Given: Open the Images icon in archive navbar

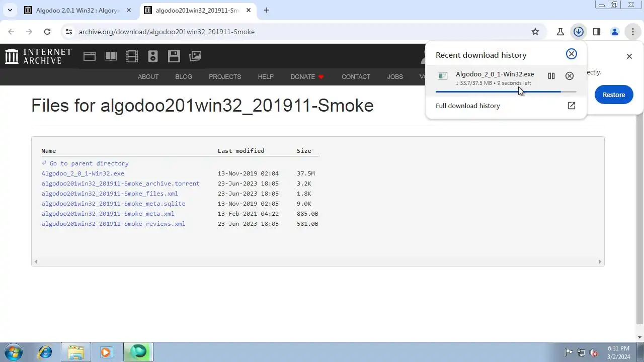Looking at the screenshot, I should [195, 56].
